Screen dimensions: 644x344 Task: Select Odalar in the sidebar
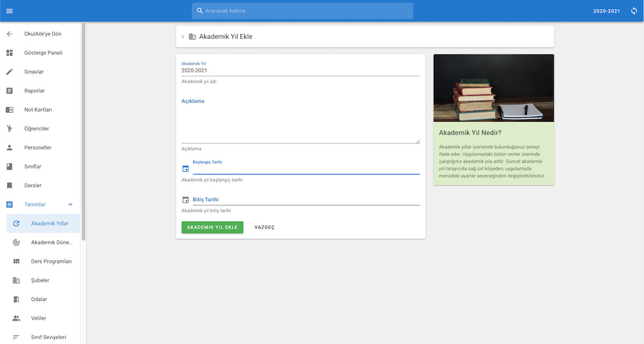click(43, 299)
